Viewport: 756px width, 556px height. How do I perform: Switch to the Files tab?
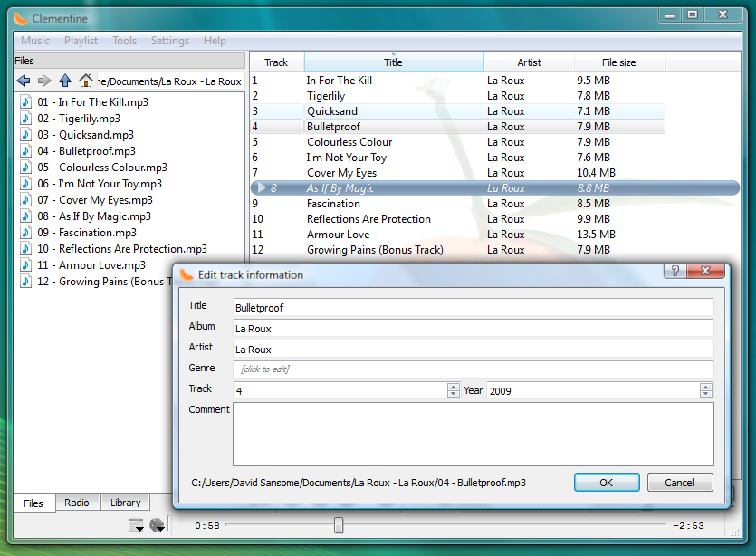tap(33, 503)
